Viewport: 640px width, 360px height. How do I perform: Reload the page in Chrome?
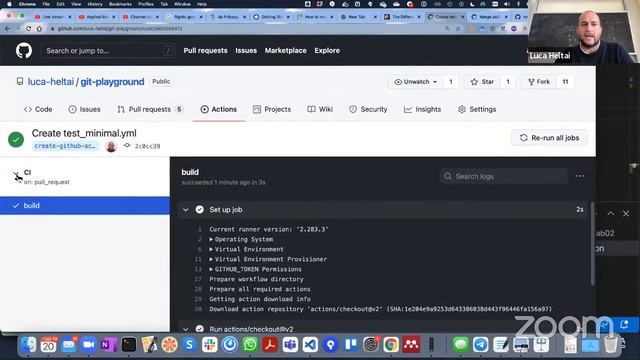[28, 29]
